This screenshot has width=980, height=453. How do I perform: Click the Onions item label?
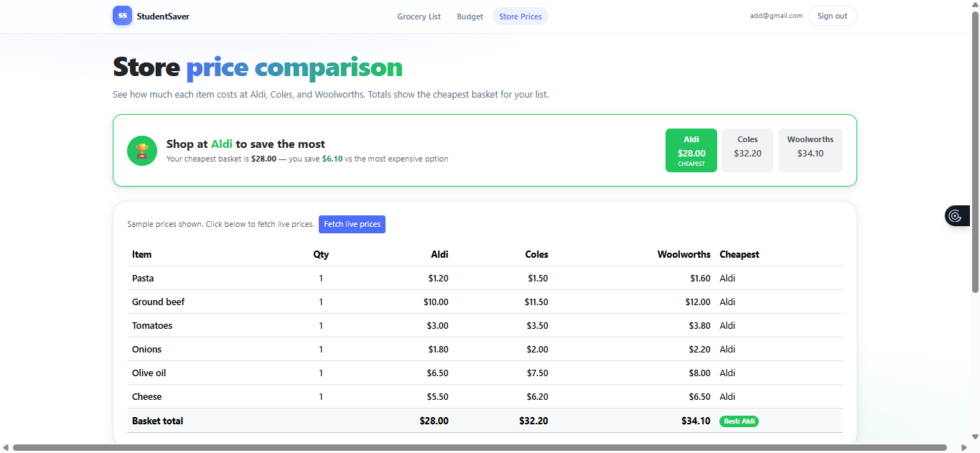pyautogui.click(x=146, y=350)
